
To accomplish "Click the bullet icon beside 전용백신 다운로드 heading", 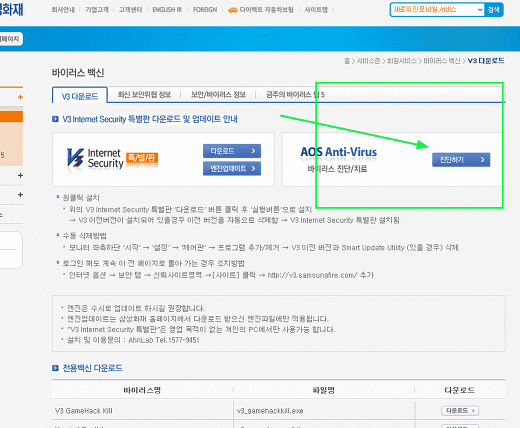I will [x=55, y=368].
